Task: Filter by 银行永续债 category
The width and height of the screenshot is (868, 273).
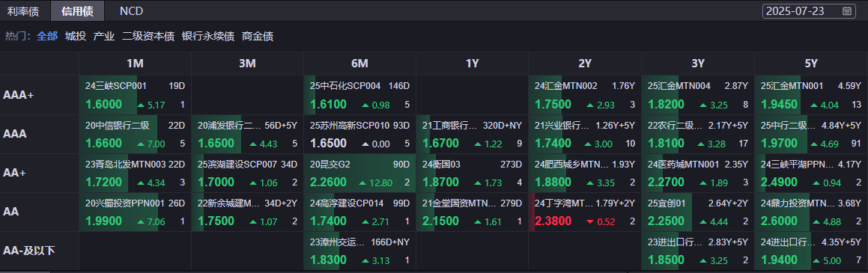Action: click(208, 37)
